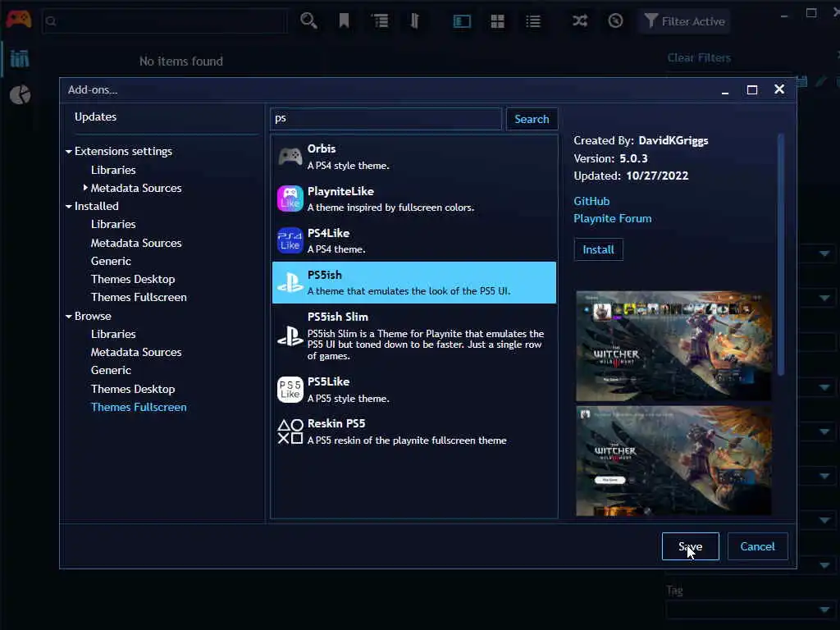The height and width of the screenshot is (630, 840).
Task: Open the second Witcher theme screenshot thumbnail
Action: (x=673, y=461)
